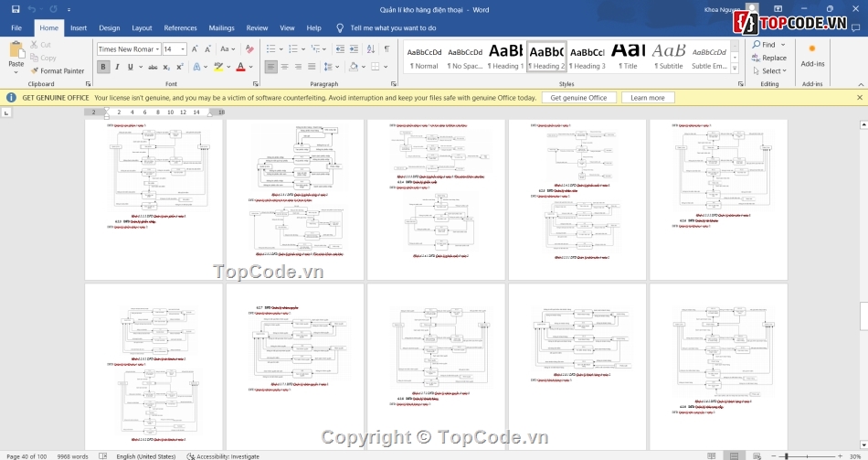Align the paragraph to the right
The image size is (868, 460).
pyautogui.click(x=298, y=67)
